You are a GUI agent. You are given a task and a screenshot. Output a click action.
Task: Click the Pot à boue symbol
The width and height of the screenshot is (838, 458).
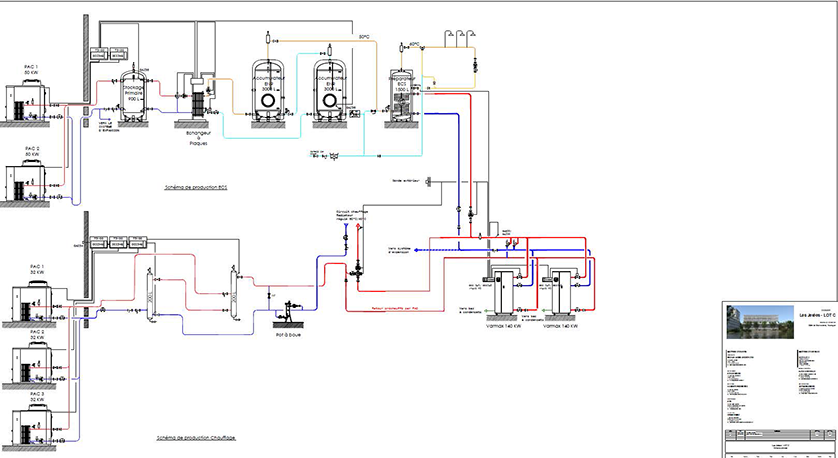[x=288, y=312]
